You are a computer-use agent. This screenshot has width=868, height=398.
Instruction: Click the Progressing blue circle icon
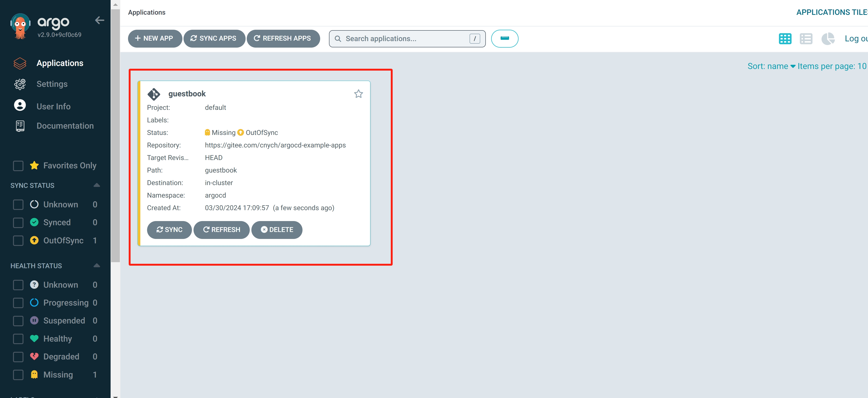(34, 302)
